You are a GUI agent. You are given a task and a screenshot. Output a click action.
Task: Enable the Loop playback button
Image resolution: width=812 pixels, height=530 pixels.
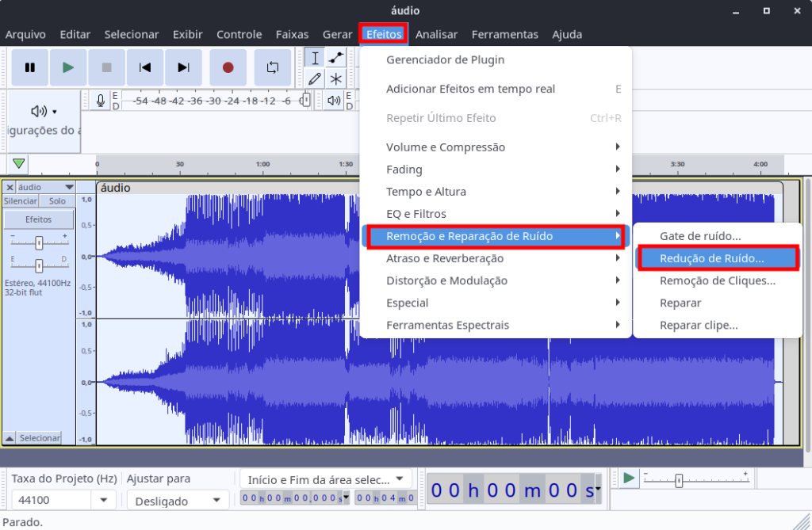click(x=273, y=67)
